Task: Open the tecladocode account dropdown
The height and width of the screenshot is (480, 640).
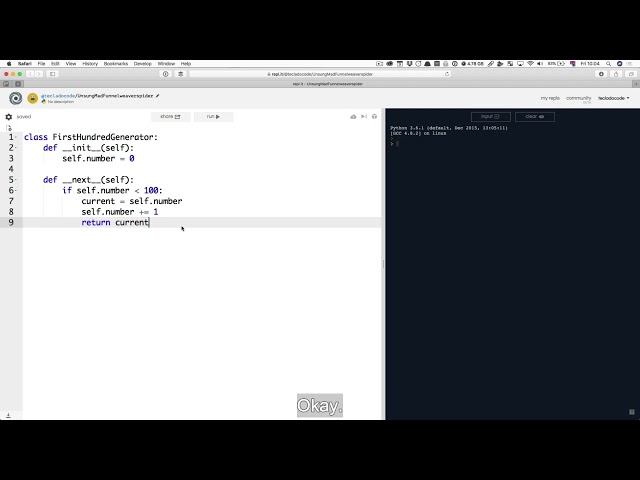Action: point(613,98)
